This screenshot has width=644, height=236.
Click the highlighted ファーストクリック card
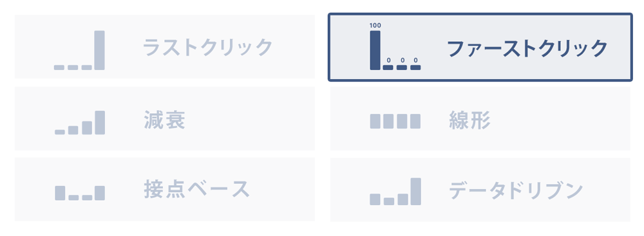[480, 47]
